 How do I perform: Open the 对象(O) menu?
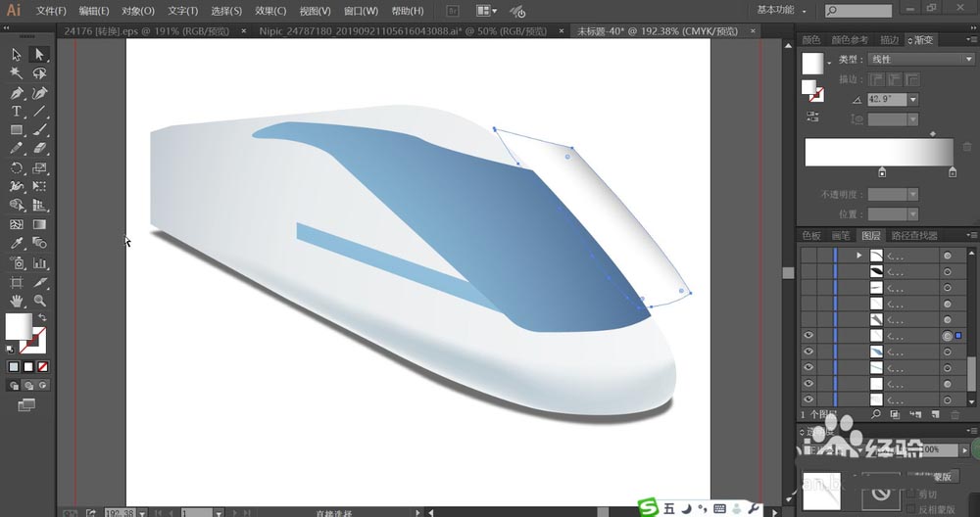pos(137,11)
